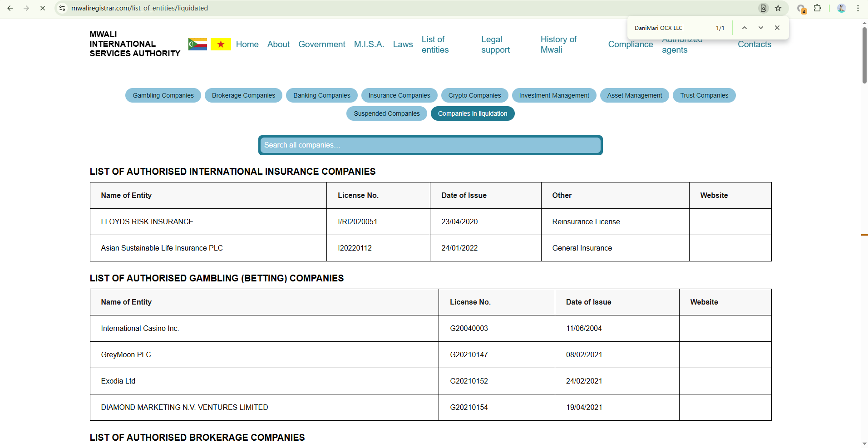868x448 pixels.
Task: Open Chrome's three-dot menu
Action: [858, 8]
